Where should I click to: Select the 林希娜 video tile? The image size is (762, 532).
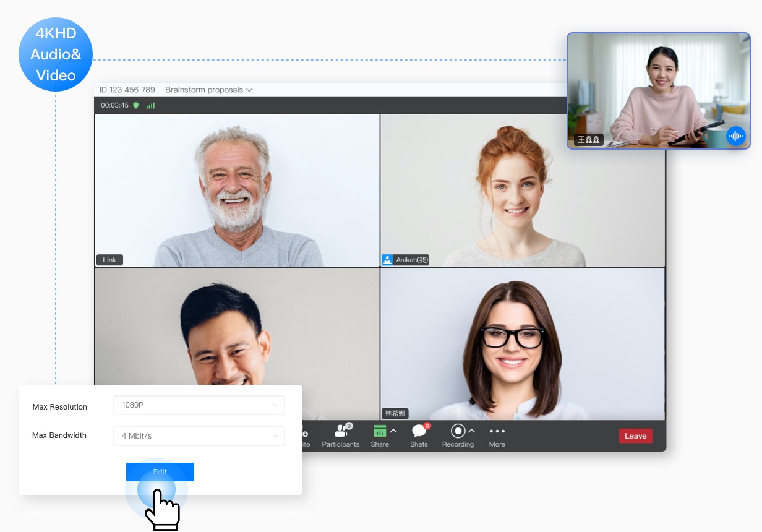coord(523,343)
